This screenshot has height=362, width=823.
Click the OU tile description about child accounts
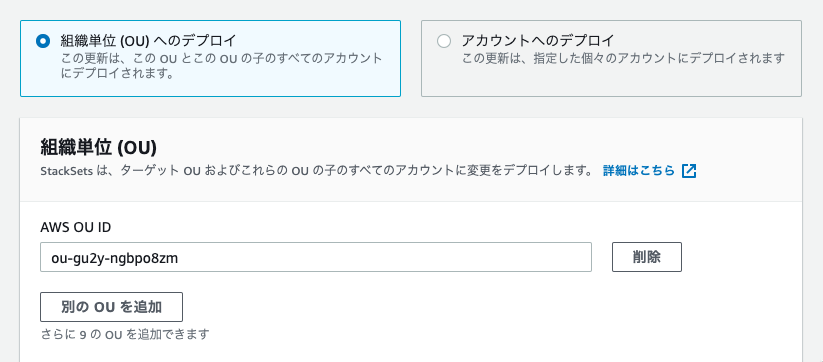[221, 66]
